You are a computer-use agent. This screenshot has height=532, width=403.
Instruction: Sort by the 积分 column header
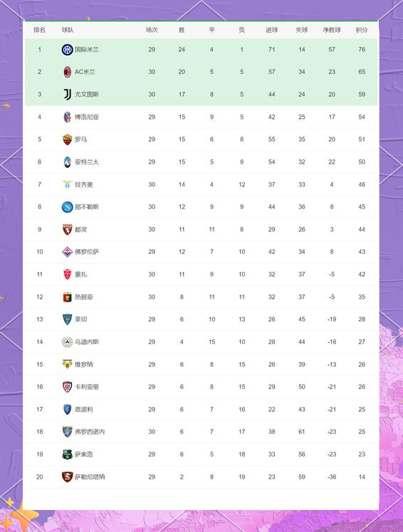click(x=362, y=30)
